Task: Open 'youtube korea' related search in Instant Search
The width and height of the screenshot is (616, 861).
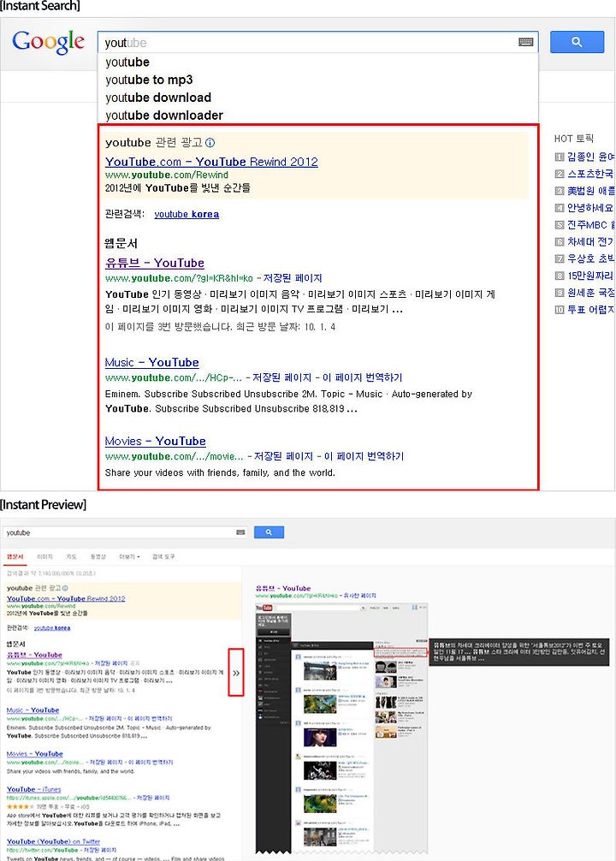Action: pos(187,214)
